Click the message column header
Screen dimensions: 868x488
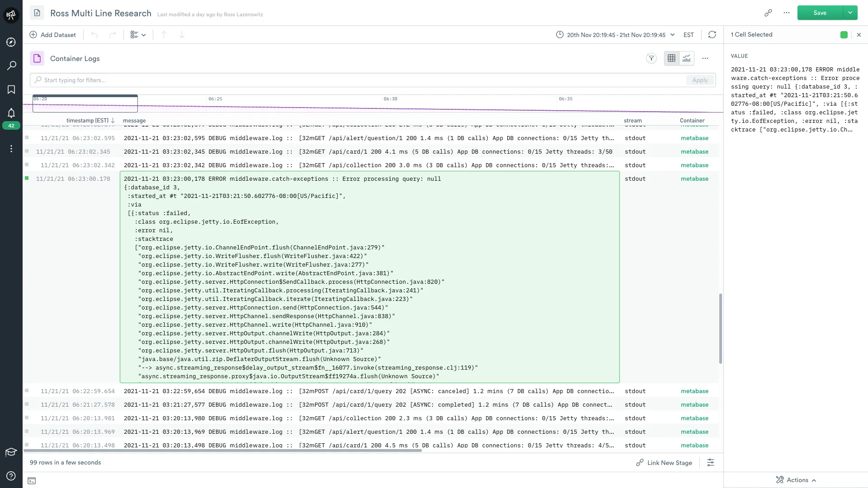click(x=134, y=121)
